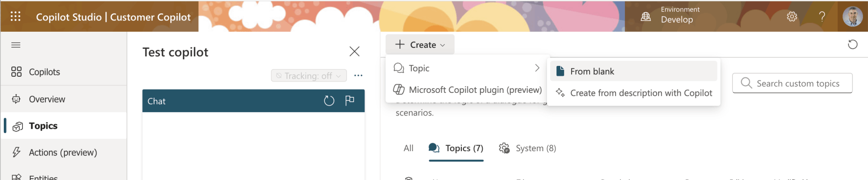868x180 pixels.
Task: Open the settings gear icon
Action: point(792,17)
